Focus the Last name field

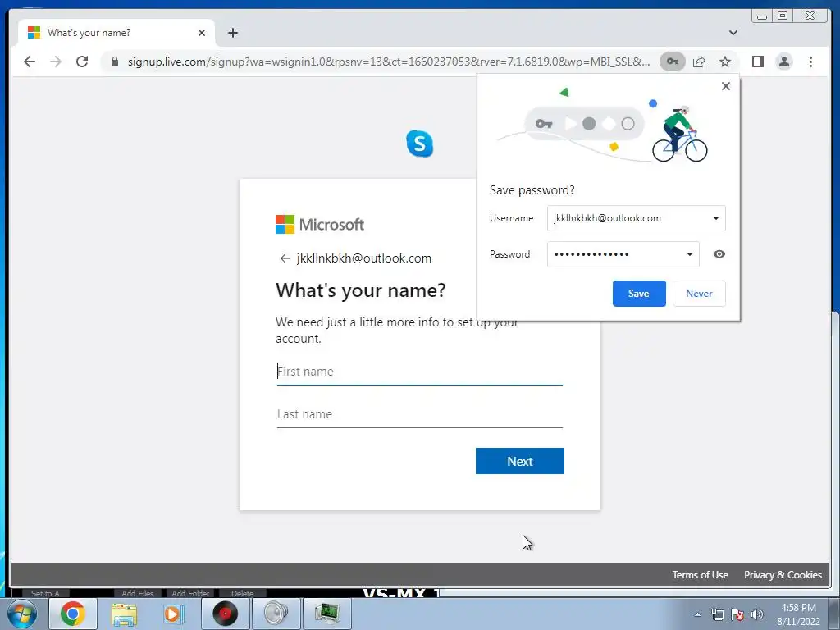pyautogui.click(x=419, y=414)
